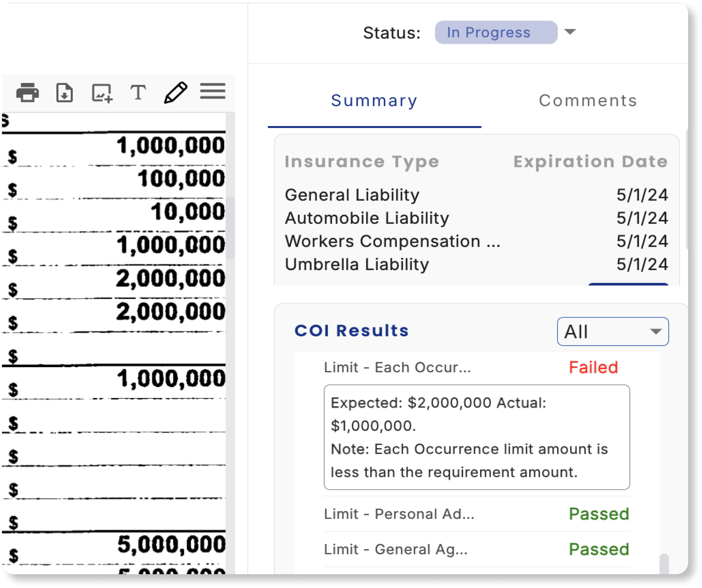702x588 pixels.
Task: Click the In Progress status chip
Action: (496, 32)
